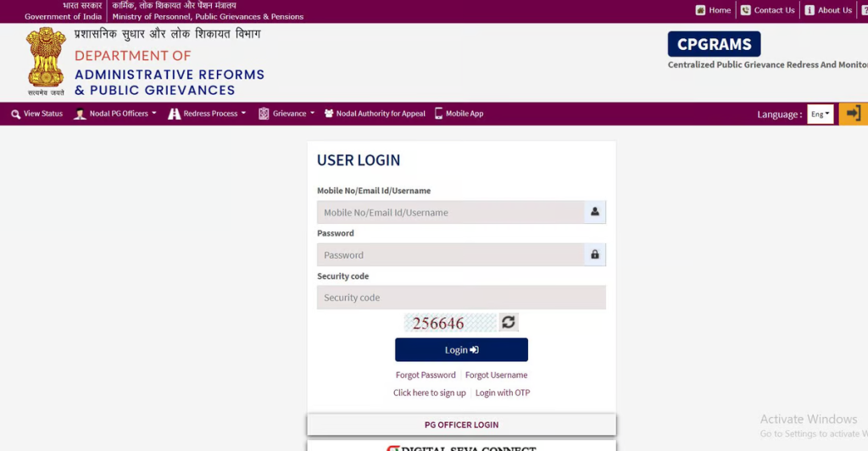Refresh the captcha security code

coord(509,322)
